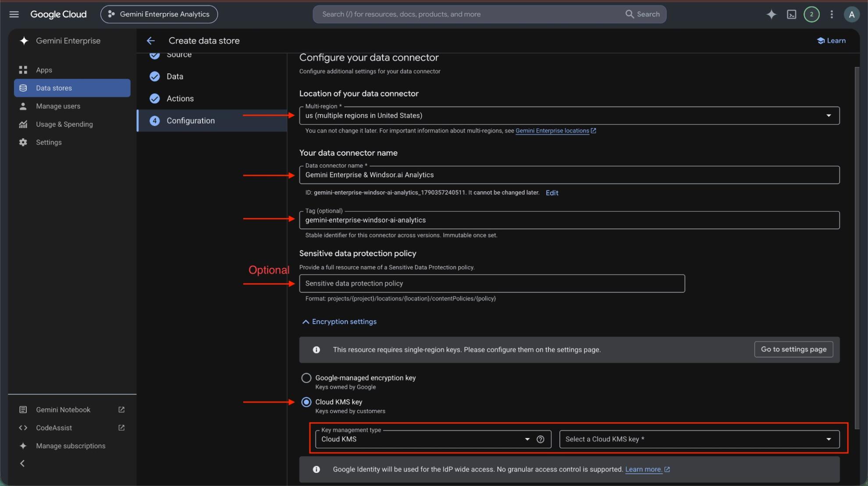
Task: Open the account avatar labeled A
Action: [851, 14]
